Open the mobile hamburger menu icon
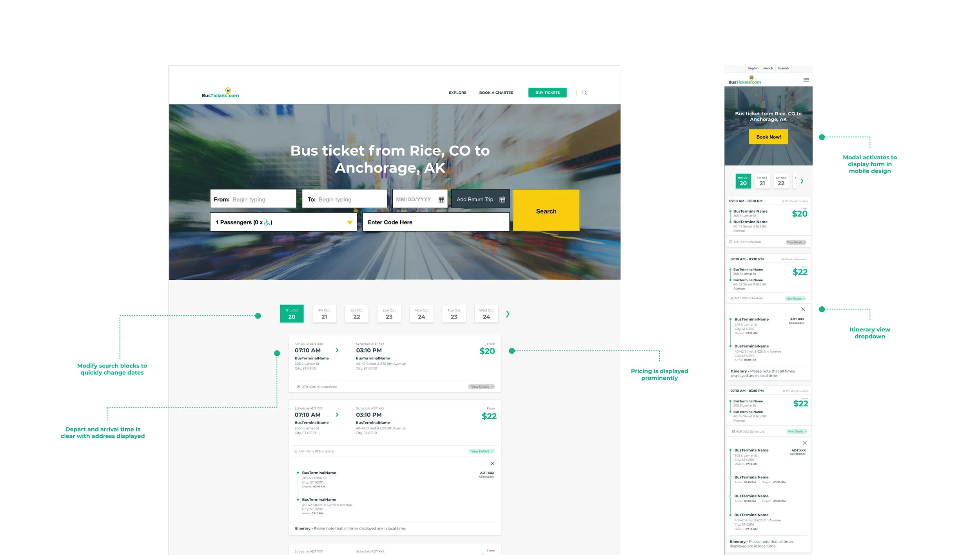Image resolution: width=980 pixels, height=555 pixels. coord(806,80)
